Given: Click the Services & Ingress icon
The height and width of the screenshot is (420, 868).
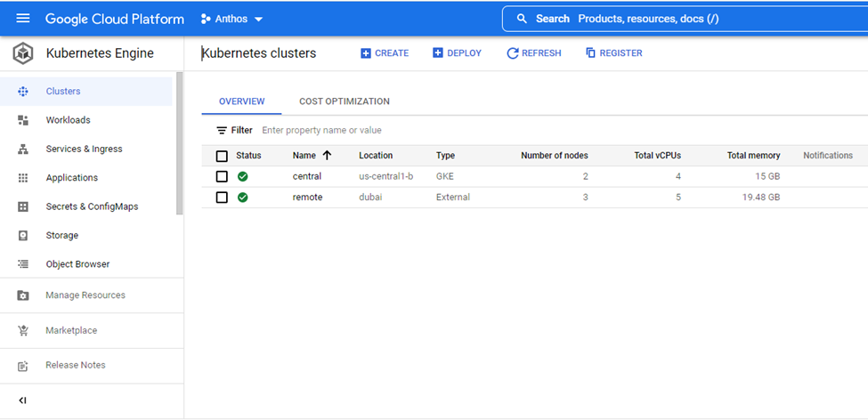Looking at the screenshot, I should point(23,149).
